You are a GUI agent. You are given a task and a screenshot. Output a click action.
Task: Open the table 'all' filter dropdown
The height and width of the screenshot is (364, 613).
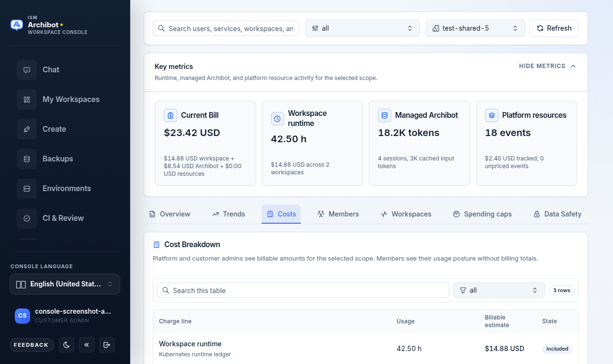tap(499, 290)
